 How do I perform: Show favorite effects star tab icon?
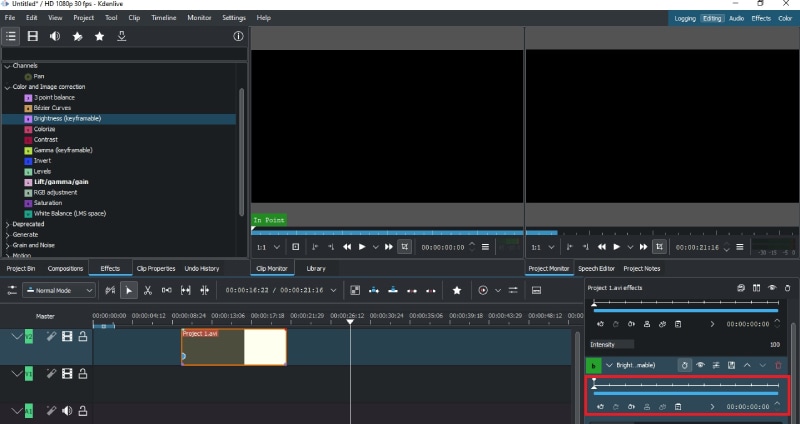(99, 36)
